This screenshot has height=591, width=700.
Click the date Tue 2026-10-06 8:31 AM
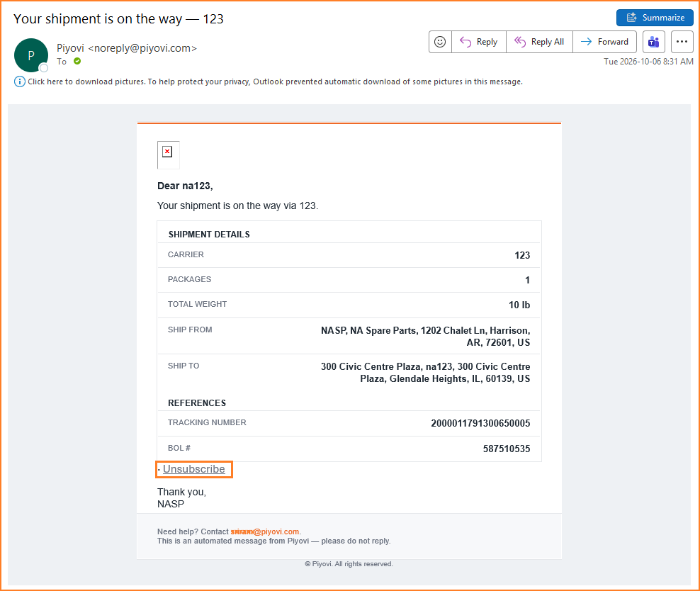648,62
